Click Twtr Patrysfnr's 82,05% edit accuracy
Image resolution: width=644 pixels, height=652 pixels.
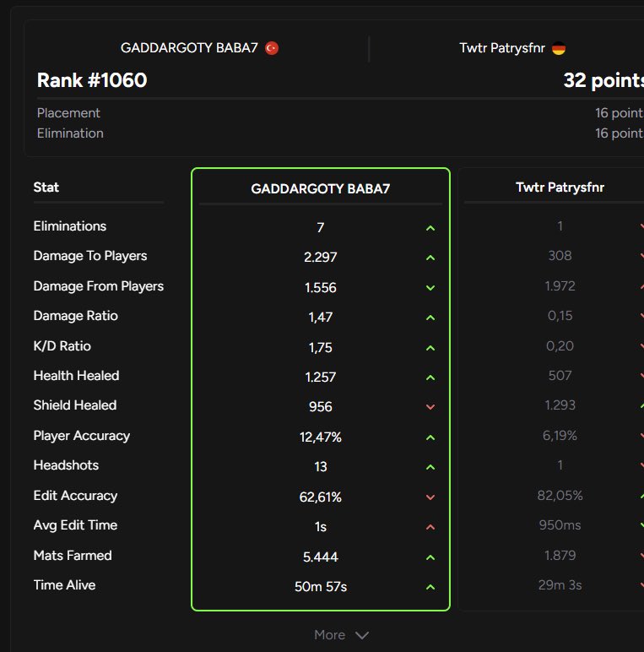(x=560, y=496)
